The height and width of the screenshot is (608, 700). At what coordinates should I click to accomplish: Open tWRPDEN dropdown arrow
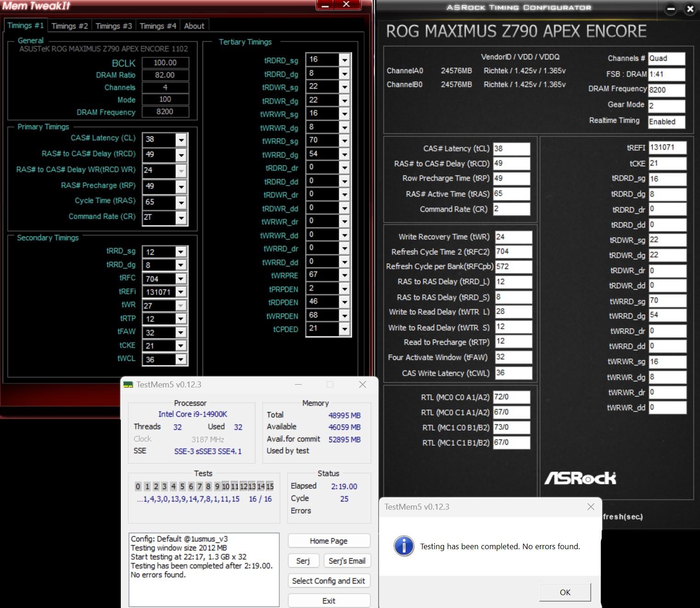tap(344, 315)
